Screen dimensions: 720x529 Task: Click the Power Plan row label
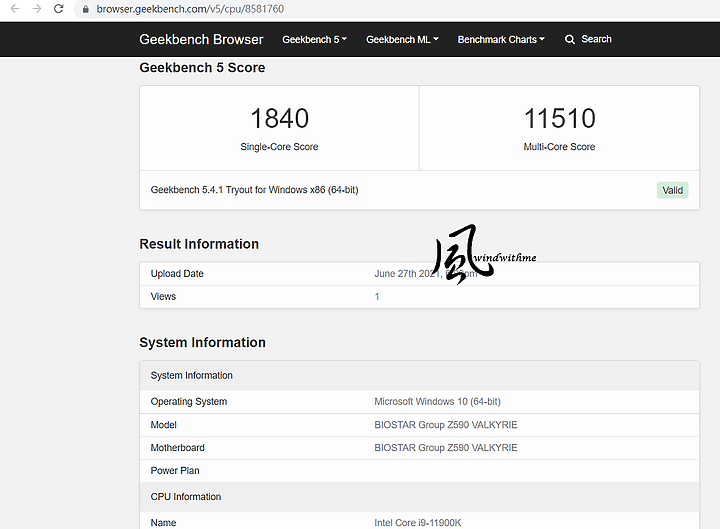(x=174, y=471)
